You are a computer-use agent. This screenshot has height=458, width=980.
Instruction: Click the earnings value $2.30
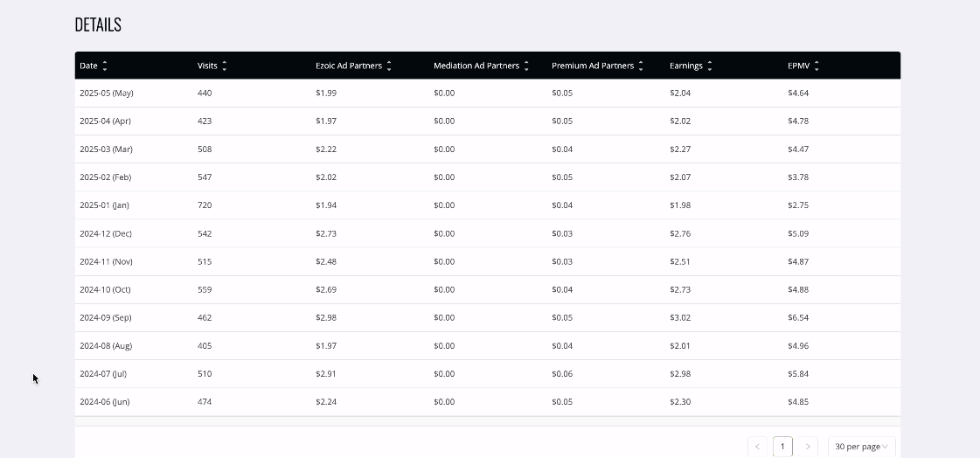[680, 402]
